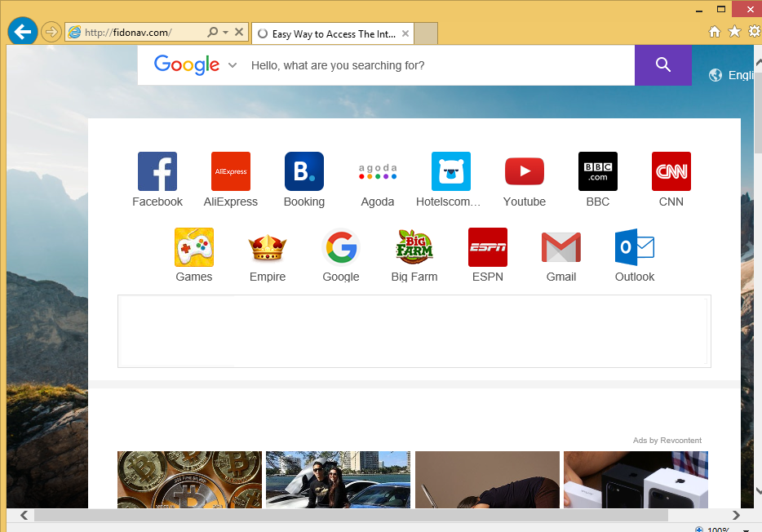This screenshot has height=532, width=762.
Task: Launch the Games controller icon
Action: (x=194, y=247)
